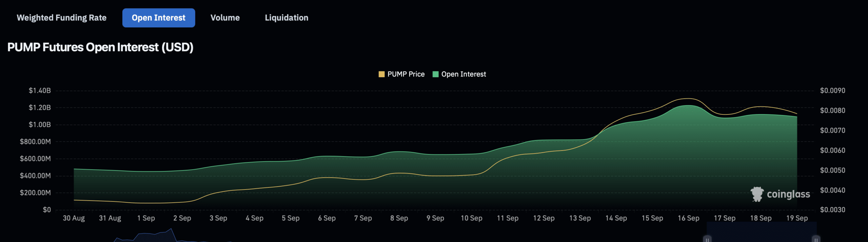Image resolution: width=868 pixels, height=242 pixels.
Task: Click the coinglass watermark text
Action: tap(788, 194)
